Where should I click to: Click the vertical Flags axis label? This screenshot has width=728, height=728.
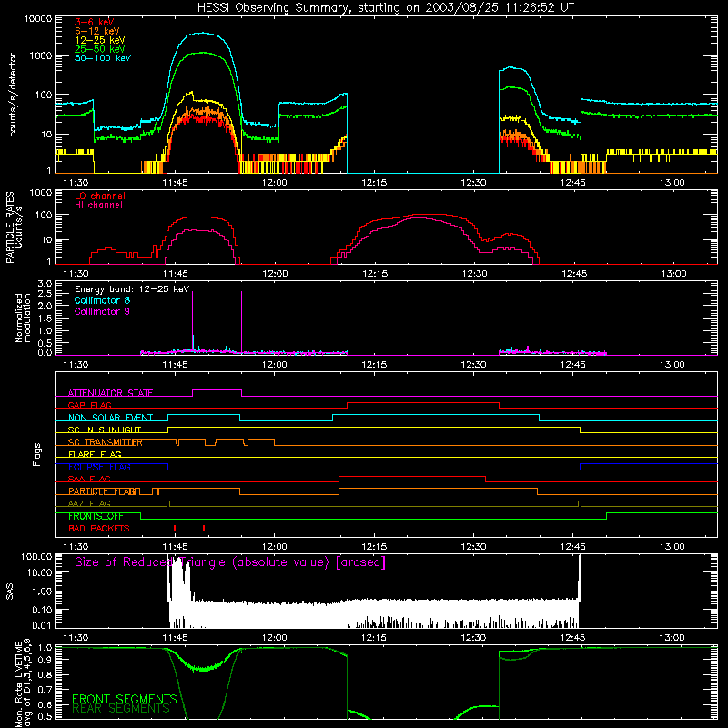pos(37,455)
